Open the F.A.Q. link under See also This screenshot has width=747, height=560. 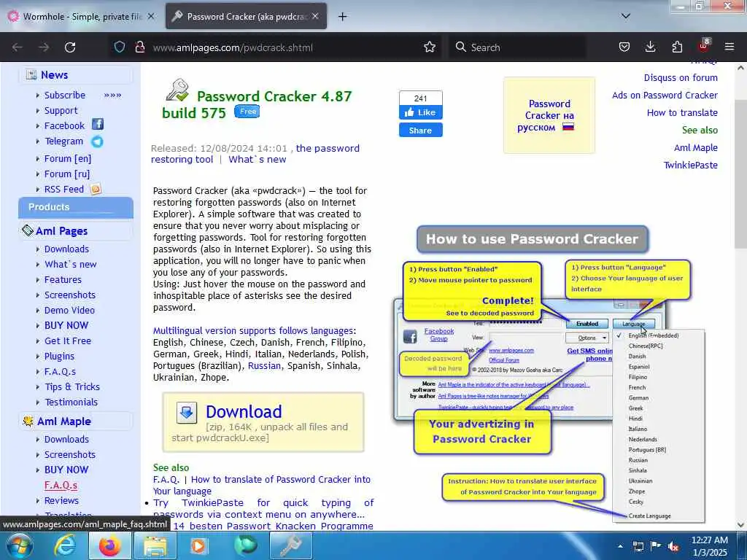coord(166,480)
